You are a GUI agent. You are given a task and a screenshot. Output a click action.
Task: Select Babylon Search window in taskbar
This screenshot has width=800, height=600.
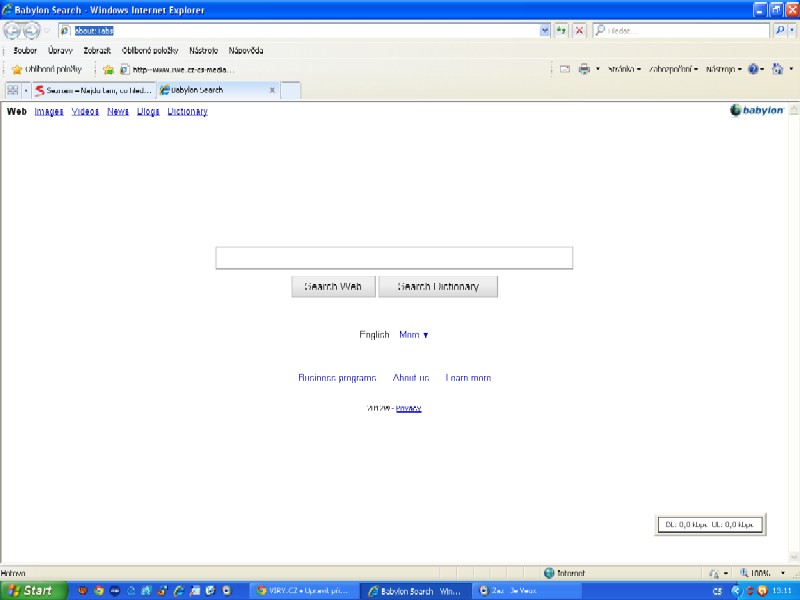tap(415, 591)
